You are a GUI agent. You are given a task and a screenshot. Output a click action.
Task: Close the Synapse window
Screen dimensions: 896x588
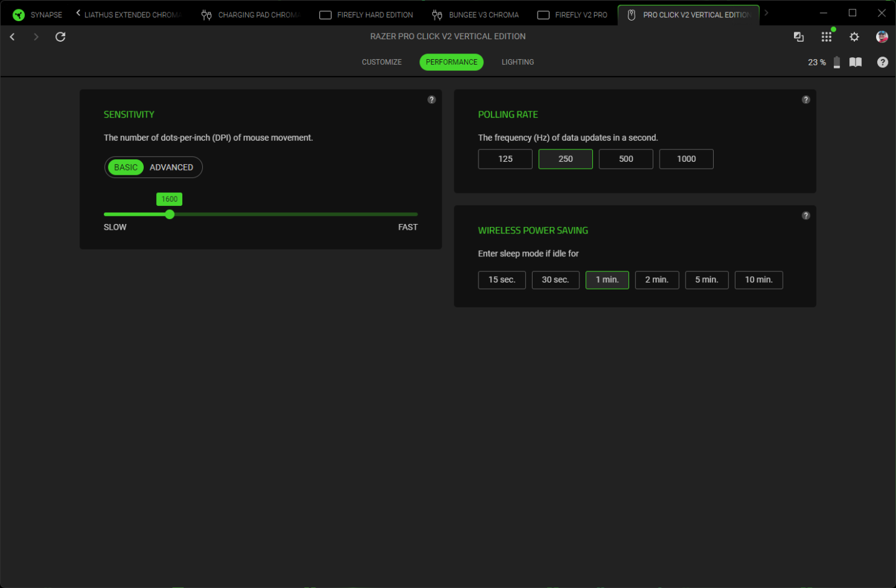tap(882, 13)
